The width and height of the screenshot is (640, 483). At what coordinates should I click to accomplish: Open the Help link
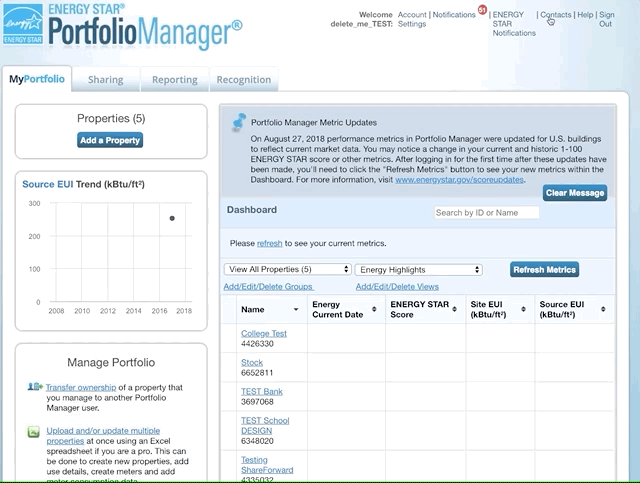(585, 15)
